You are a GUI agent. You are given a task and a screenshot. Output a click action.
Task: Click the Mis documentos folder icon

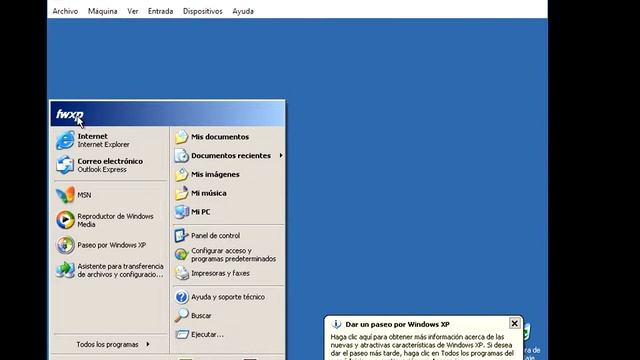(182, 137)
